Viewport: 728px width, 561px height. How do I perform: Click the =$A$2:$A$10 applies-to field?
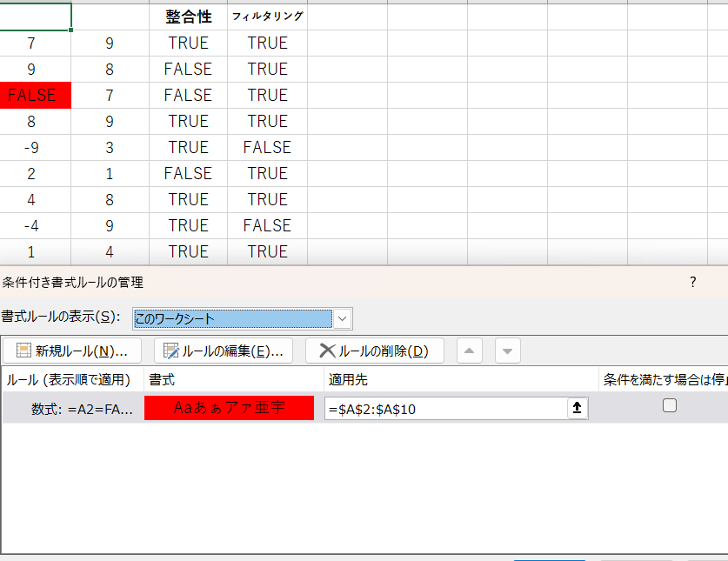(x=445, y=409)
